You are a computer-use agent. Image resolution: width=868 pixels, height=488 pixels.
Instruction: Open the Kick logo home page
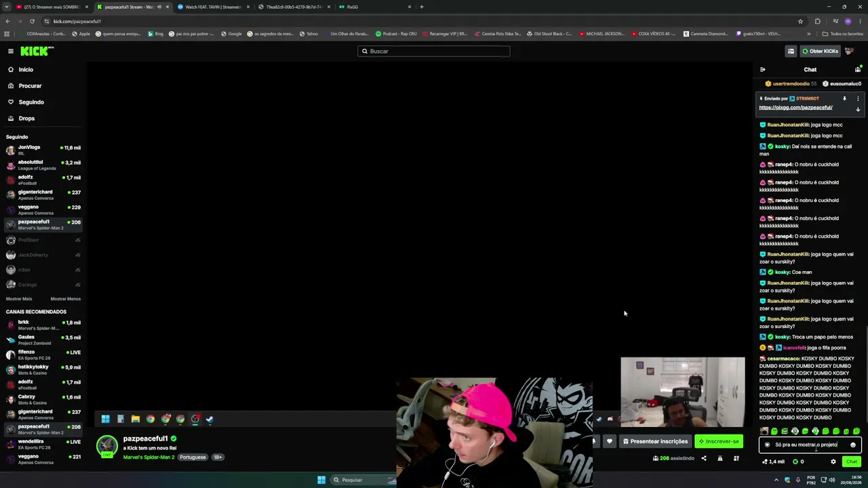tap(37, 51)
